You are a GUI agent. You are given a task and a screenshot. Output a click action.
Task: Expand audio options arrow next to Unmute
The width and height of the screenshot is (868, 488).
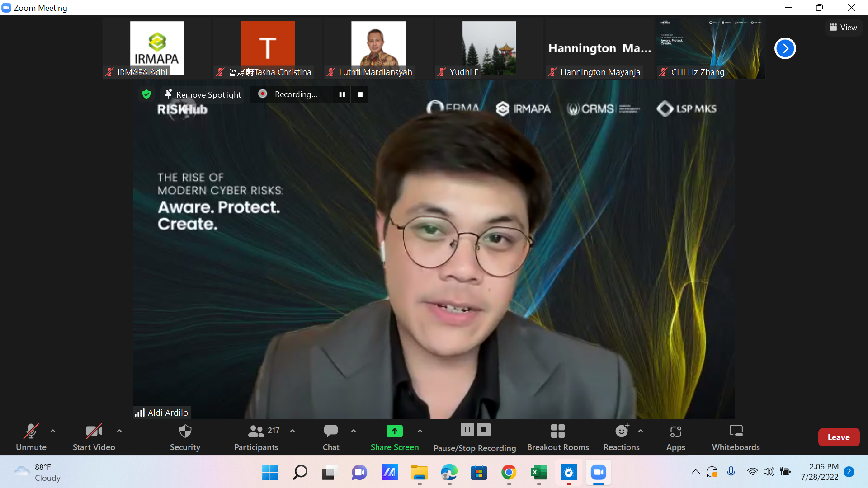pyautogui.click(x=53, y=431)
